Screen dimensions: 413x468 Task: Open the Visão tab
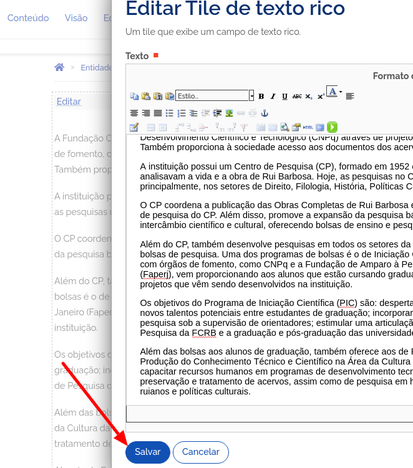[x=76, y=18]
